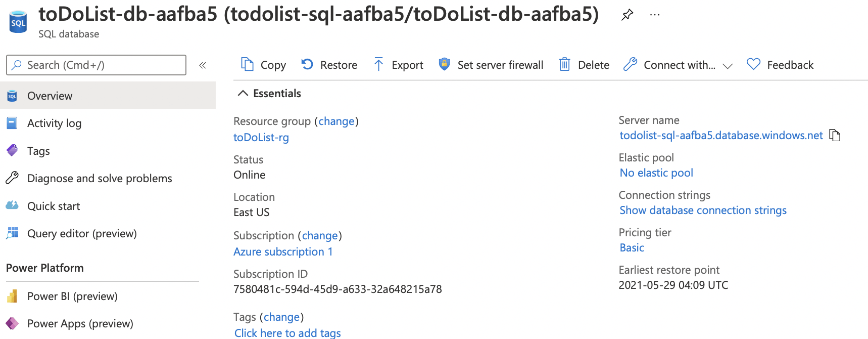Click the Delete trash icon
This screenshot has width=868, height=339.
coord(564,64)
